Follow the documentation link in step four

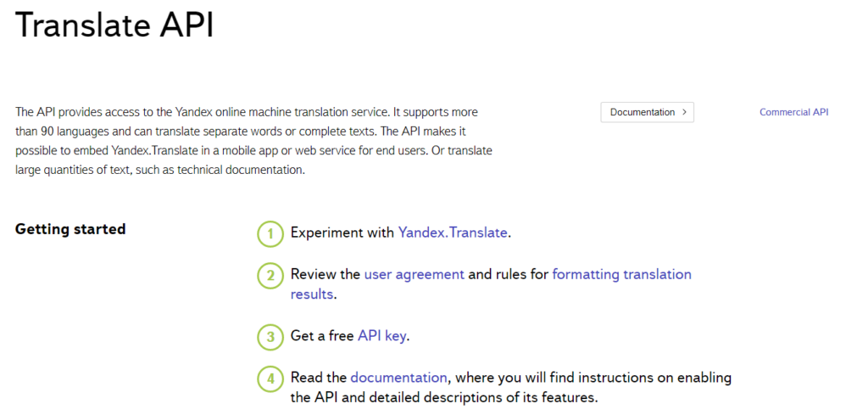point(398,378)
